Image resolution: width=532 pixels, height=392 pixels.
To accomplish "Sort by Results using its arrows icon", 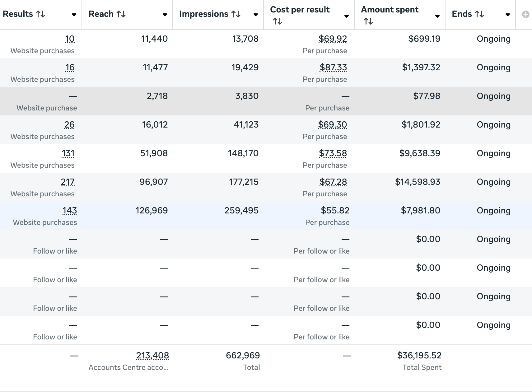I will tap(40, 14).
